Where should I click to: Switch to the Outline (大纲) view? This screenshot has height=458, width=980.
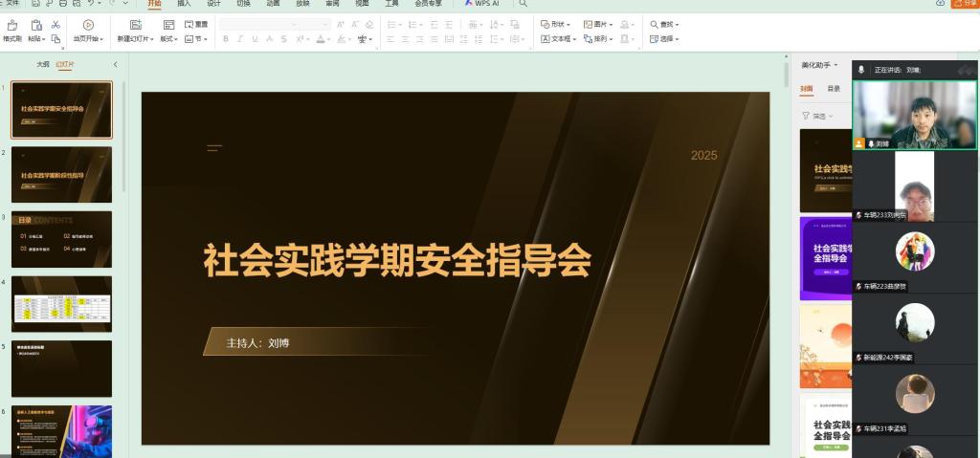[x=42, y=64]
